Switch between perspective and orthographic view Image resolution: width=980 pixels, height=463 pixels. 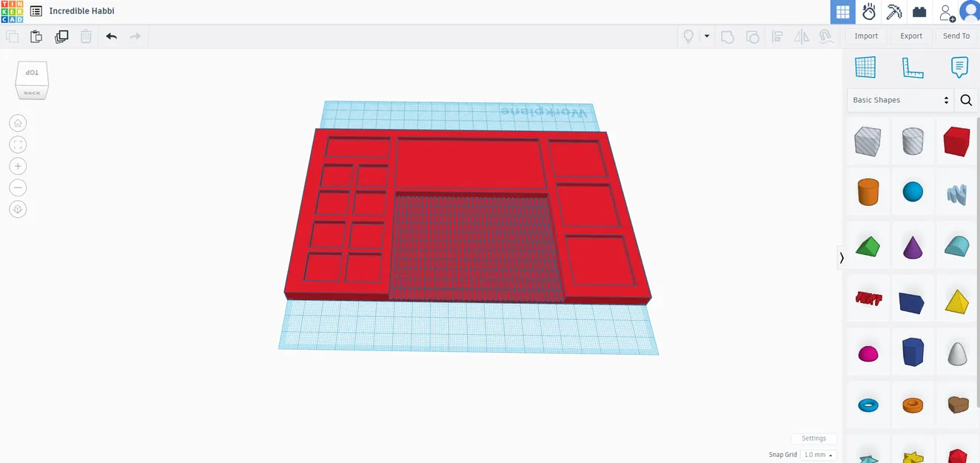click(17, 209)
